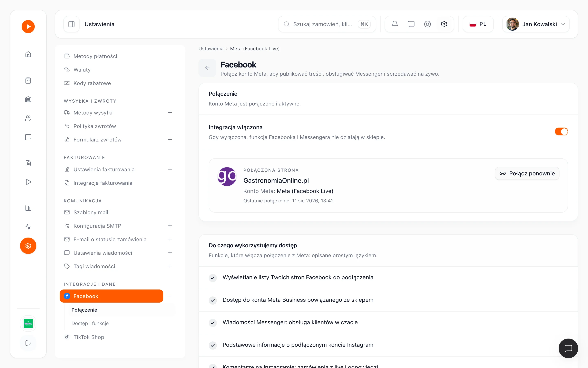Click the orange play logo in sidebar

coord(28,27)
